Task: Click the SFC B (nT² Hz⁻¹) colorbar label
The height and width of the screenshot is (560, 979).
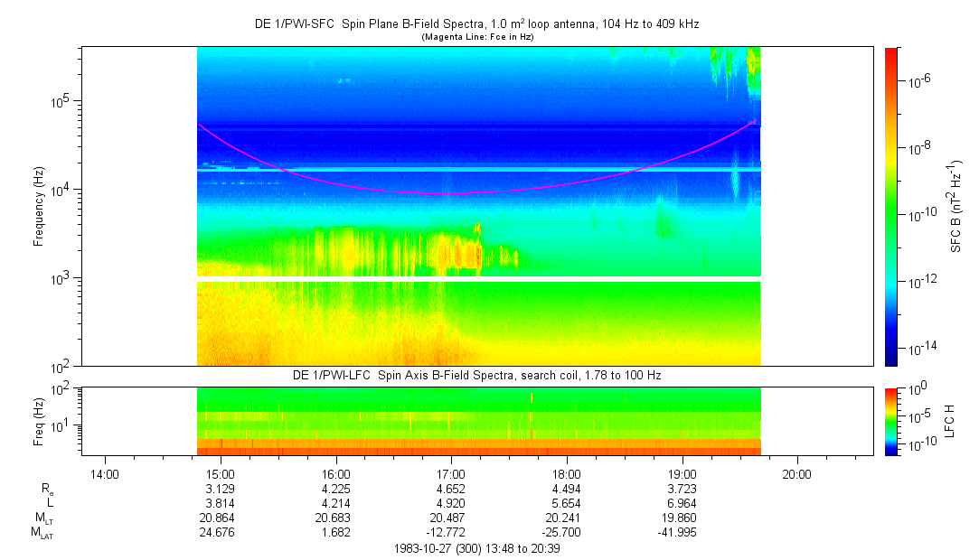Action: tap(957, 206)
